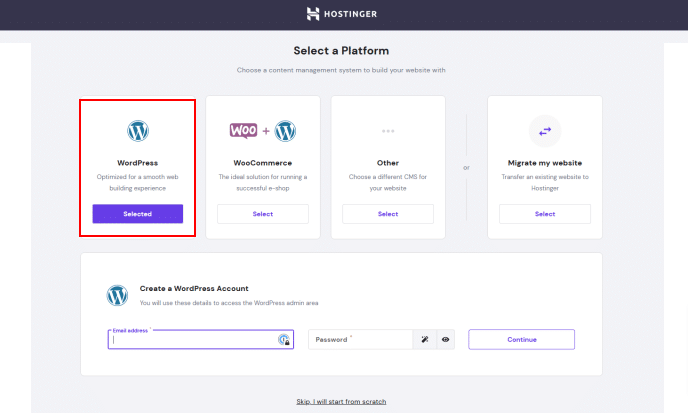Click the WooCommerce card title
688x413 pixels.
coord(263,163)
